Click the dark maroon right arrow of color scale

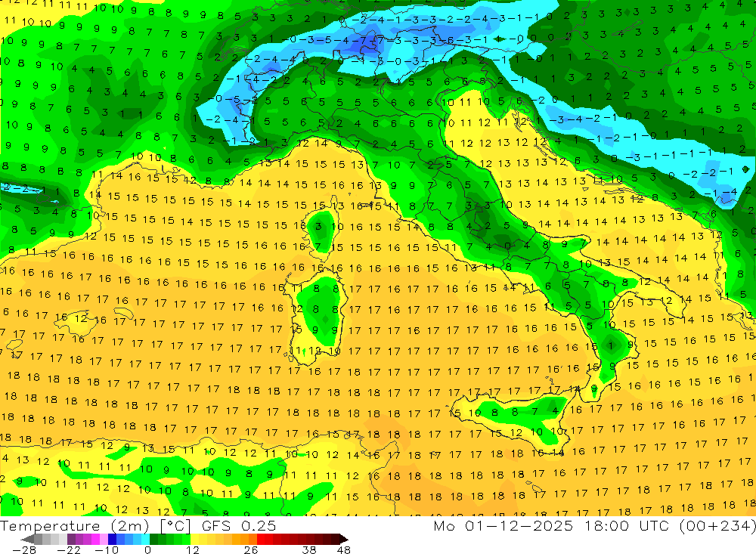pos(343,539)
